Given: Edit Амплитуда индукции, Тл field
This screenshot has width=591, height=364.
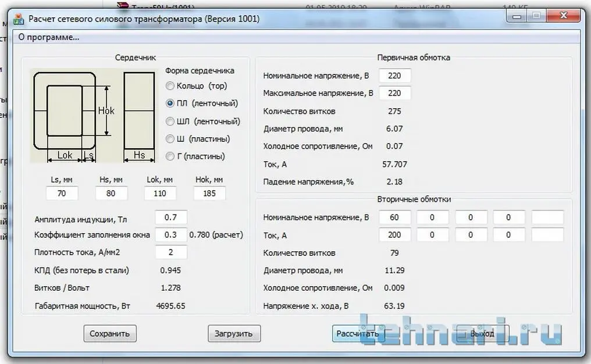Looking at the screenshot, I should (x=171, y=217).
